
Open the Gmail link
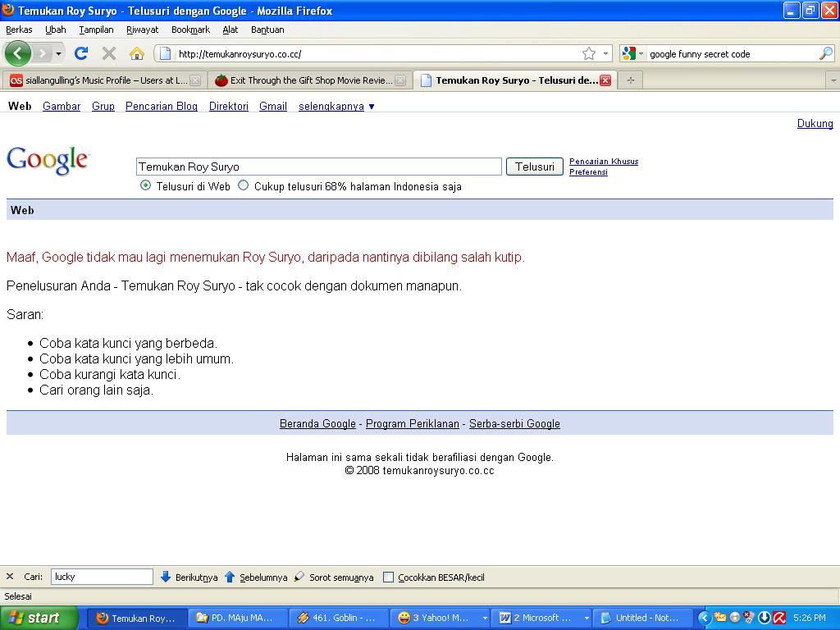click(273, 106)
